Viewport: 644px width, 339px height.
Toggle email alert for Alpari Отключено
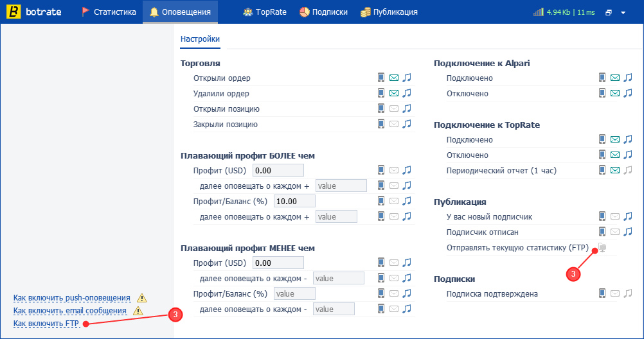coord(615,93)
